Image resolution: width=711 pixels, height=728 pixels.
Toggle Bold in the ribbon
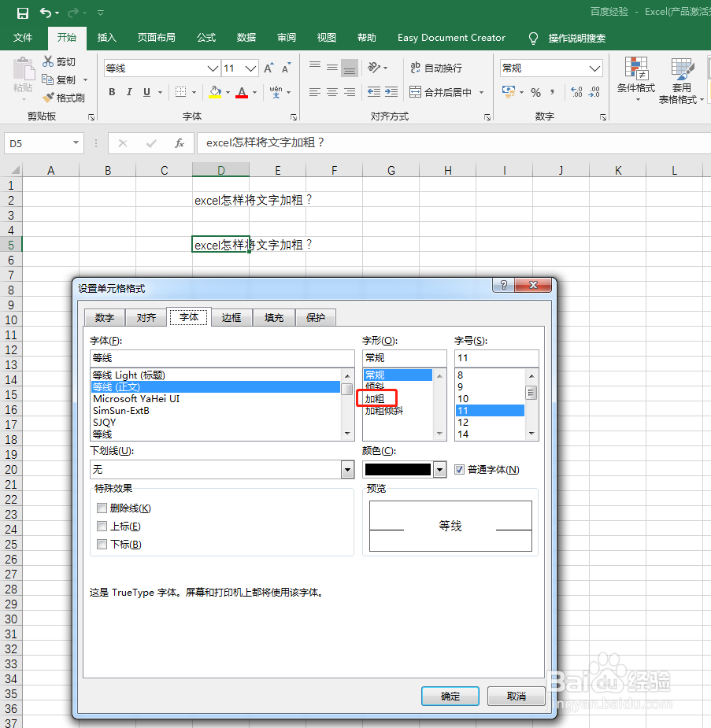click(112, 92)
